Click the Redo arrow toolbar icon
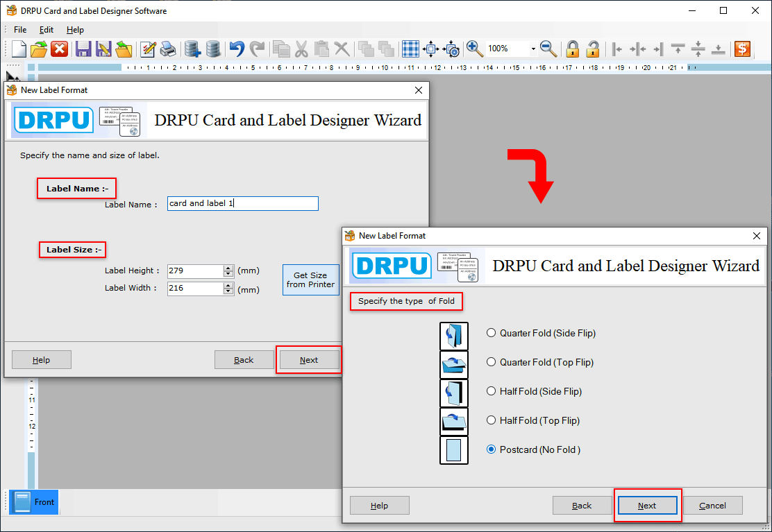 coord(257,49)
